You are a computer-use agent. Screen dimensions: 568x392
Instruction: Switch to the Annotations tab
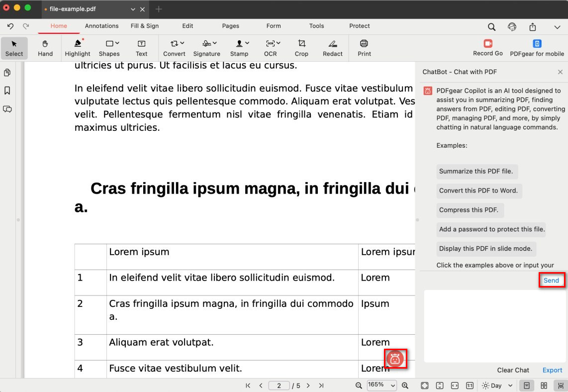pyautogui.click(x=101, y=26)
